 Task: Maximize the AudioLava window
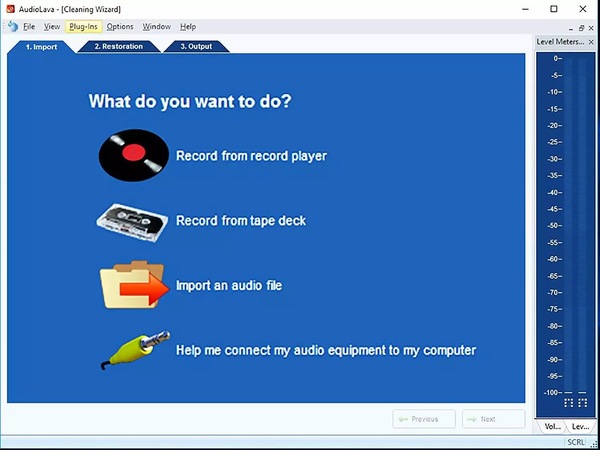point(554,9)
